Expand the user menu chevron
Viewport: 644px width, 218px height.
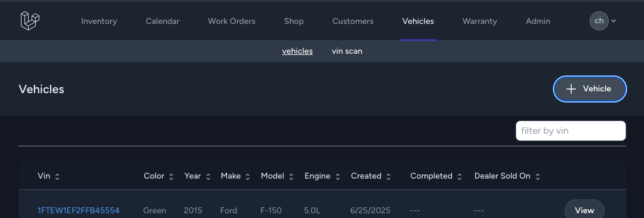point(614,21)
